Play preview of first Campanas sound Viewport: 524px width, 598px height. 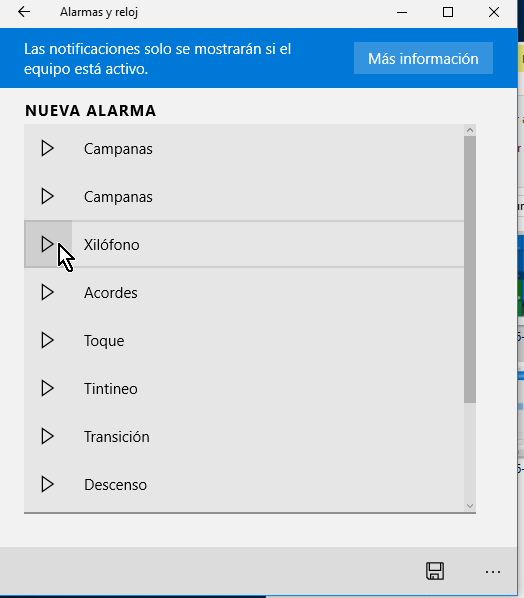[48, 148]
